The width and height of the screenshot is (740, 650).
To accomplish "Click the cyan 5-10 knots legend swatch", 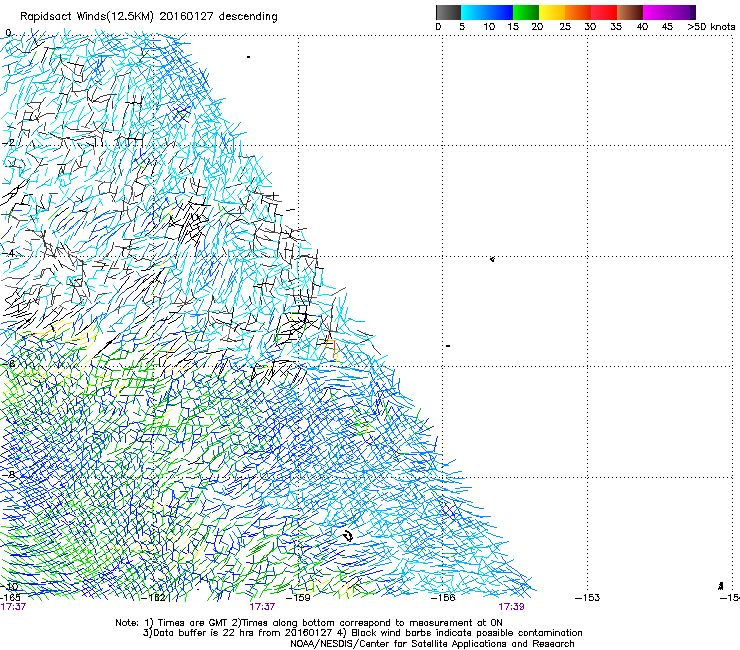I will (474, 12).
